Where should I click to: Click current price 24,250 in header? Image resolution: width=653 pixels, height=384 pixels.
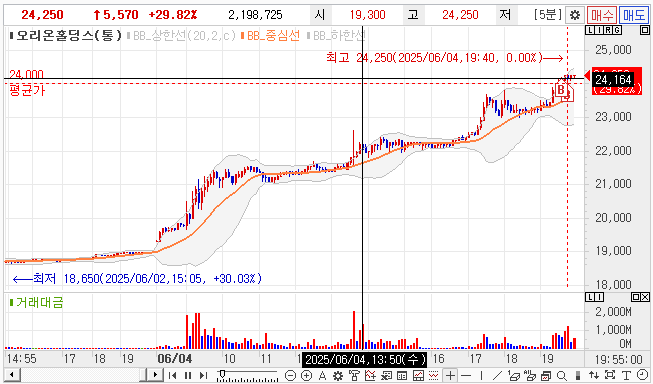42,15
